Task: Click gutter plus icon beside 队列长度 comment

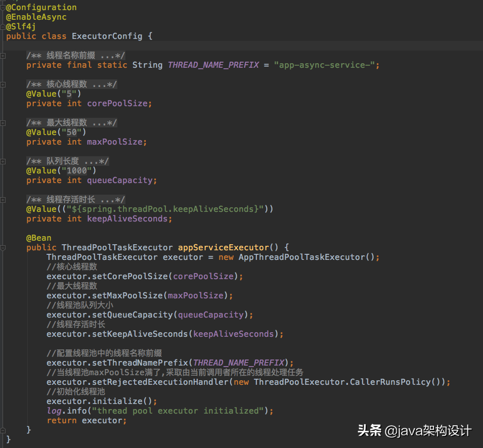Action: [x=3, y=161]
